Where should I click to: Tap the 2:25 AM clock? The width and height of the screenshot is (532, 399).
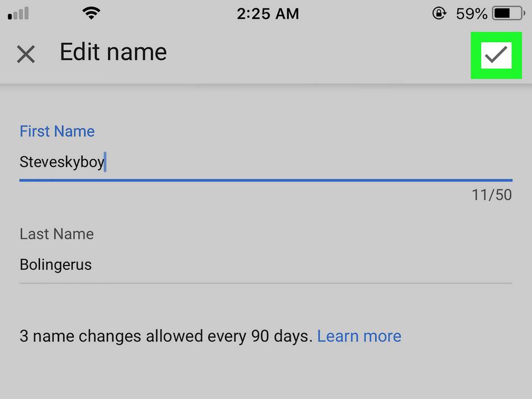click(x=268, y=14)
